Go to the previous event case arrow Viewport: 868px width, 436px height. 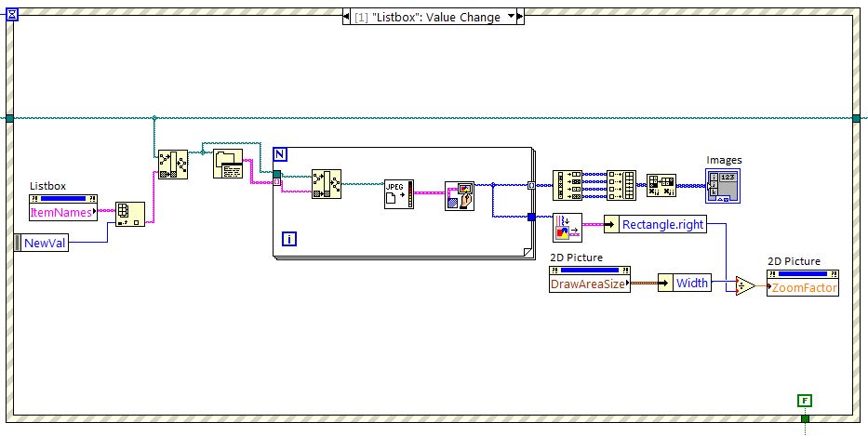pos(346,17)
